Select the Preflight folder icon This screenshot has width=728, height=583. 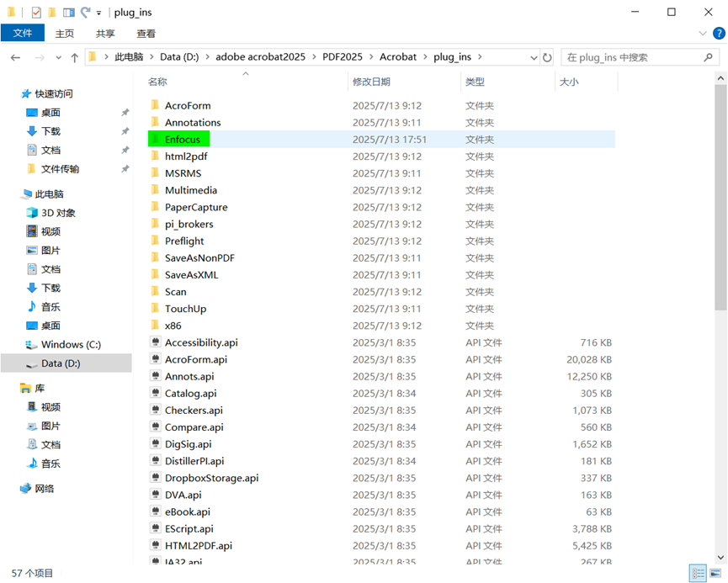pyautogui.click(x=155, y=241)
